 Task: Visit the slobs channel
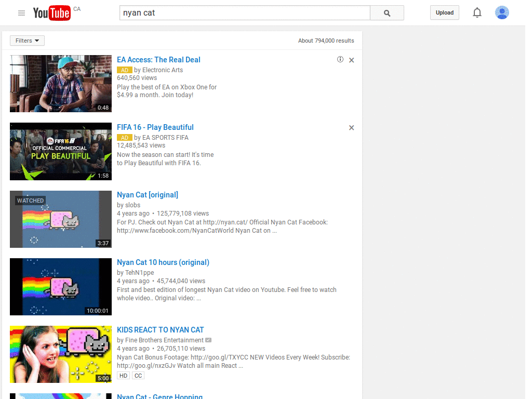pos(132,205)
